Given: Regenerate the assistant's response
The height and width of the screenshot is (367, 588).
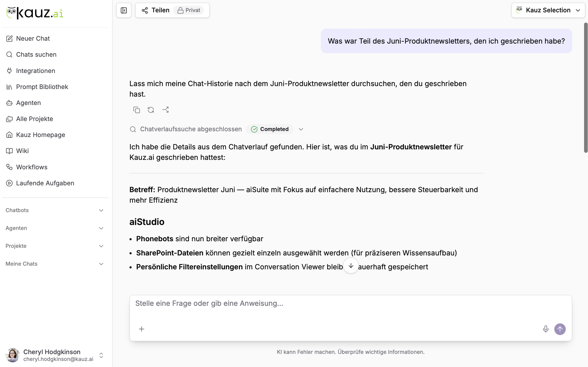Looking at the screenshot, I should [151, 110].
